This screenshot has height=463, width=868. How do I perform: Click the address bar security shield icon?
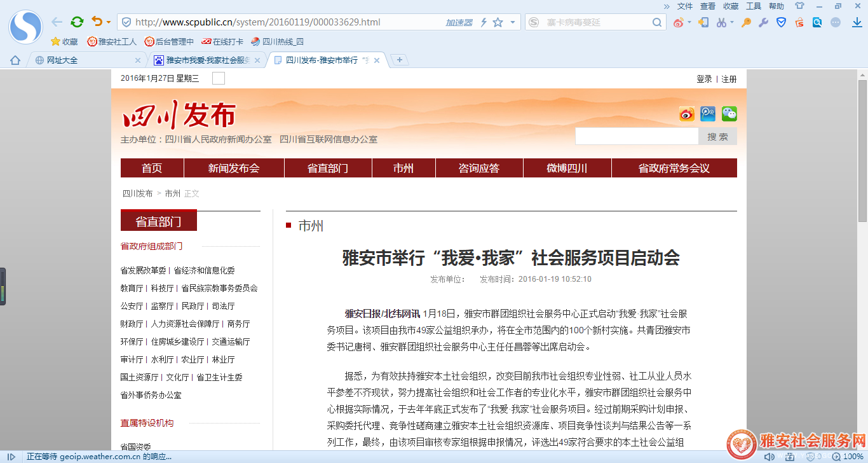pyautogui.click(x=126, y=22)
